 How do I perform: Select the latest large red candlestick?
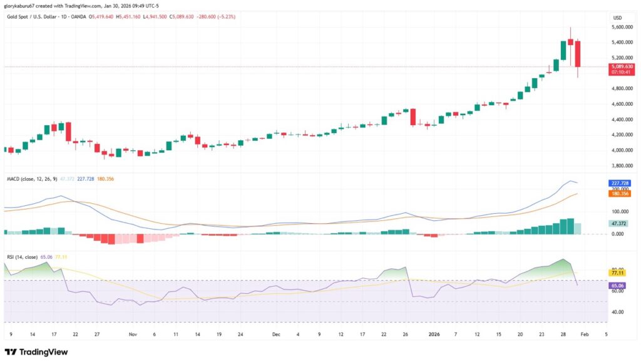click(578, 54)
